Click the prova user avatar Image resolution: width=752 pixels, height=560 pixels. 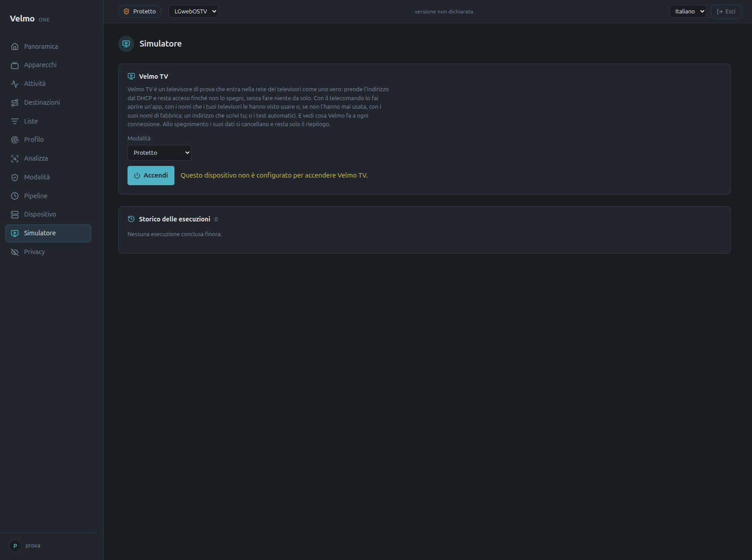coord(15,546)
